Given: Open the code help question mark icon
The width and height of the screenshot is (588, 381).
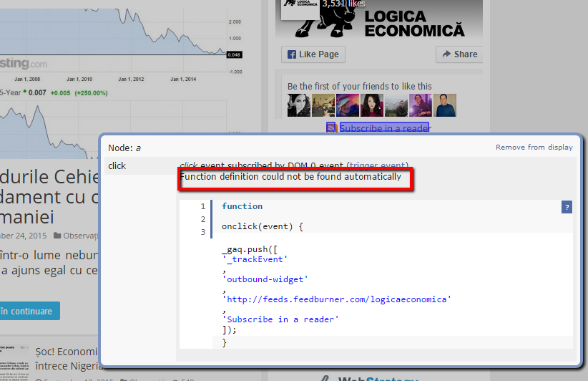Looking at the screenshot, I should 567,207.
